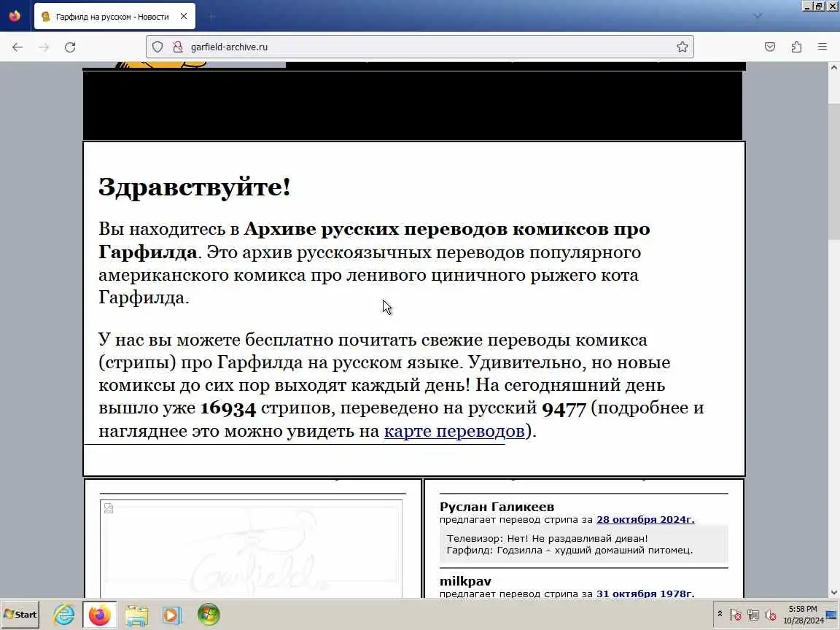Open the Firefox hamburger application menu
The image size is (840, 630).
tap(822, 47)
